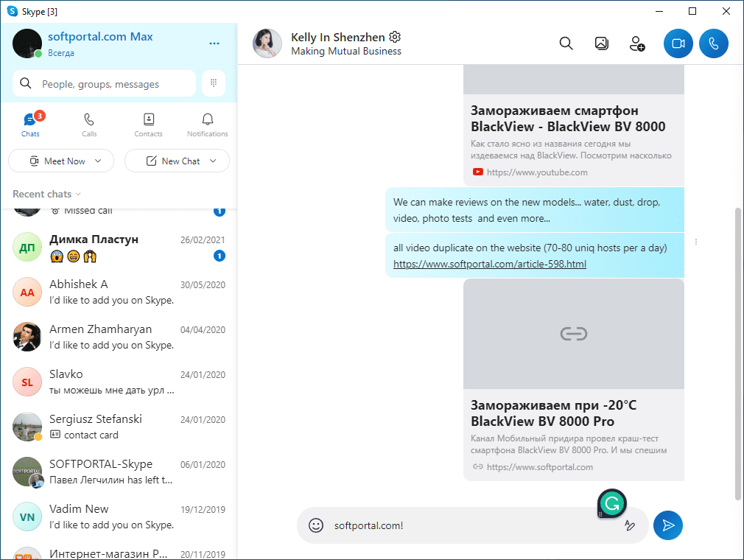Start a video call with Kelly
The width and height of the screenshot is (744, 560).
coord(678,43)
